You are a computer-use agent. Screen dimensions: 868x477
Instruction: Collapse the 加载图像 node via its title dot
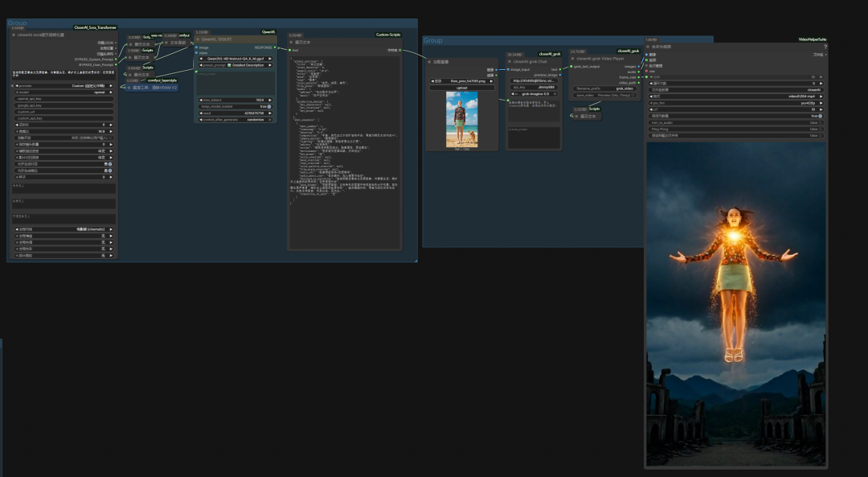coord(429,61)
